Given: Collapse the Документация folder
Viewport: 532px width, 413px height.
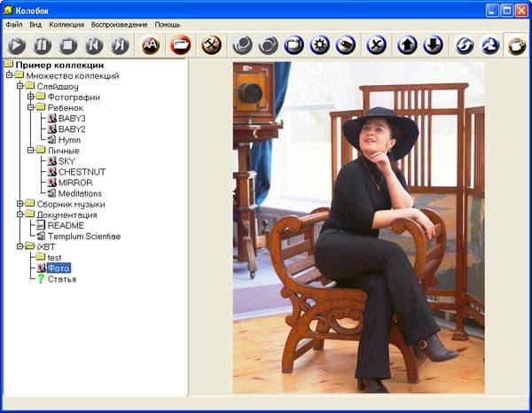Looking at the screenshot, I should (20, 214).
